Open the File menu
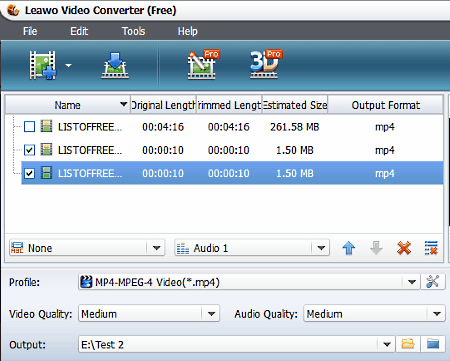The height and width of the screenshot is (361, 450). tap(30, 31)
